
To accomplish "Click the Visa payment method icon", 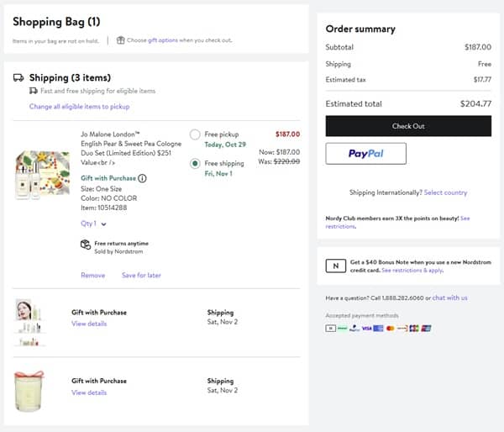I will [367, 328].
